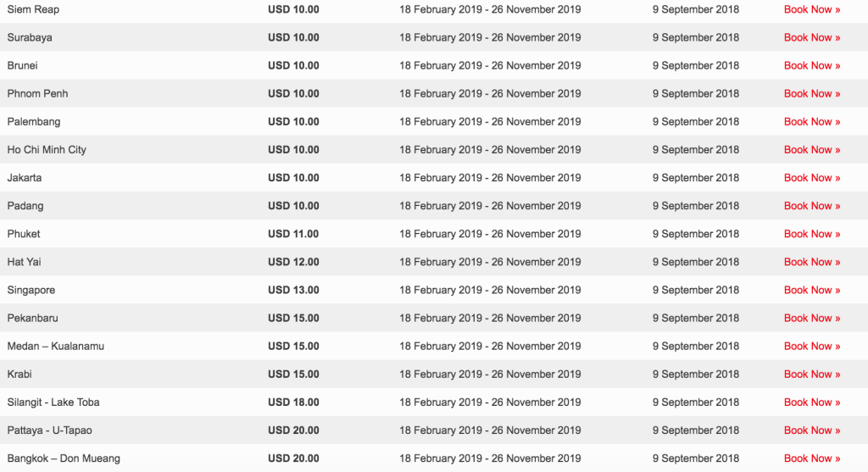Open Jakarta Book Now link
This screenshot has height=472, width=868.
811,177
